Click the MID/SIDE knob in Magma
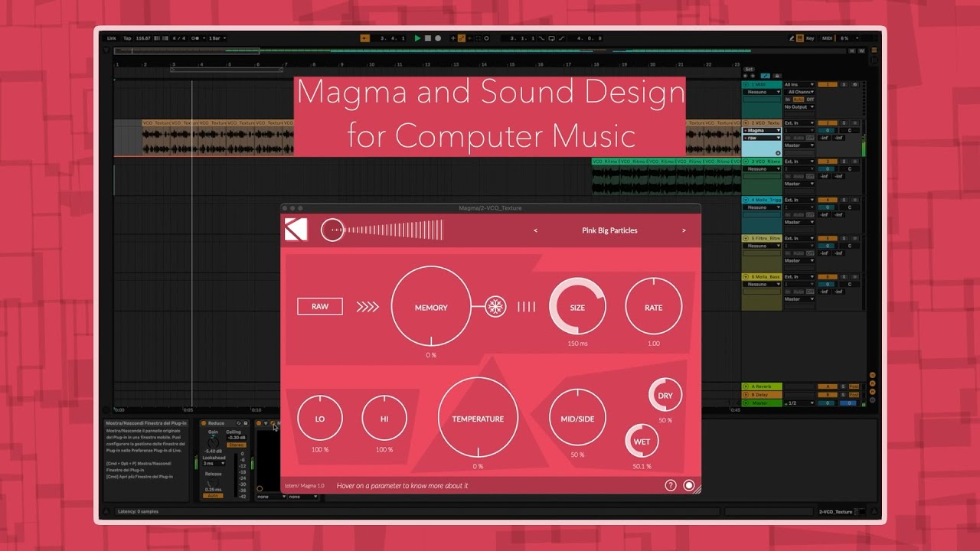This screenshot has width=980, height=551. (x=577, y=418)
